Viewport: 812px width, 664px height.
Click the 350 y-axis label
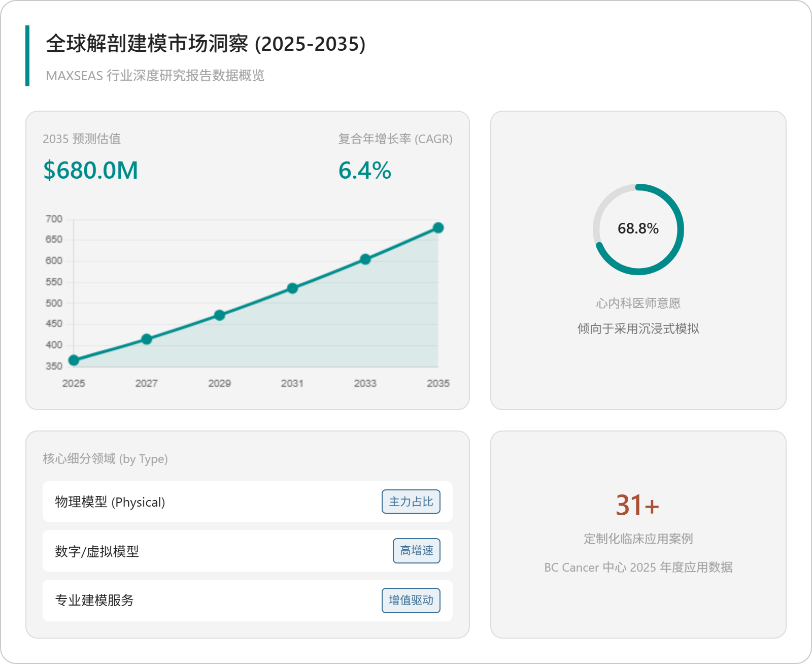54,366
